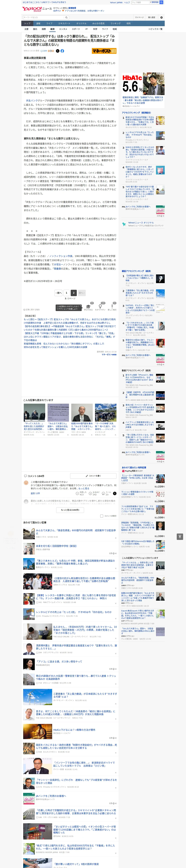This screenshot has height=868, width=186.
Task: Open 第２六本木ヒルズ article link
Action: pyautogui.click(x=75, y=562)
